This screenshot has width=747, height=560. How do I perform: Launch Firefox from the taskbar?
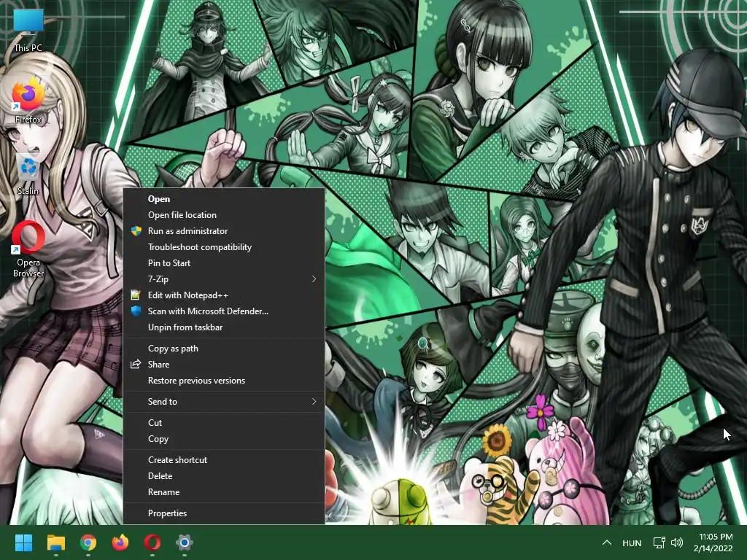120,542
